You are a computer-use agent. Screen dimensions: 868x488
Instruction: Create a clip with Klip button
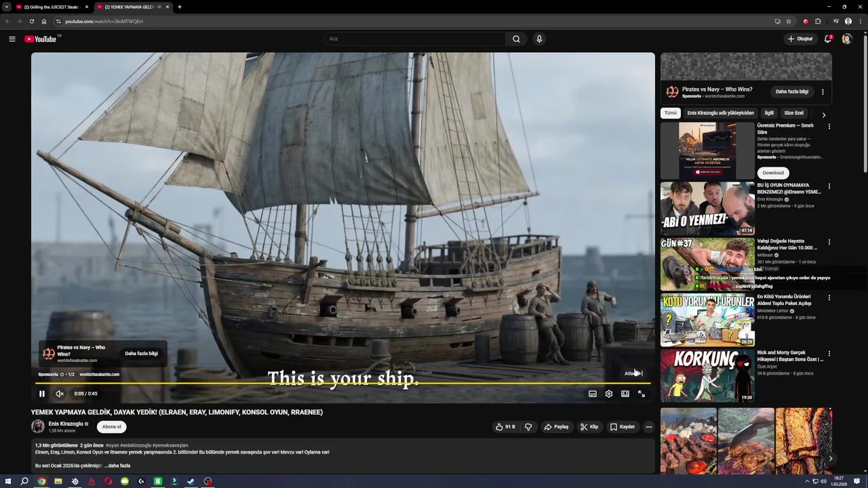(x=589, y=427)
